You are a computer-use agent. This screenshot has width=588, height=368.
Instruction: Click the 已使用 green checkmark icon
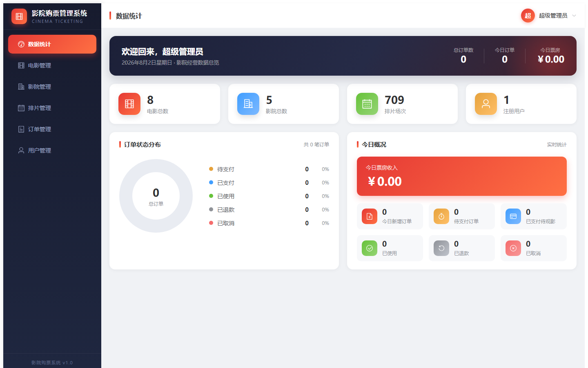370,248
